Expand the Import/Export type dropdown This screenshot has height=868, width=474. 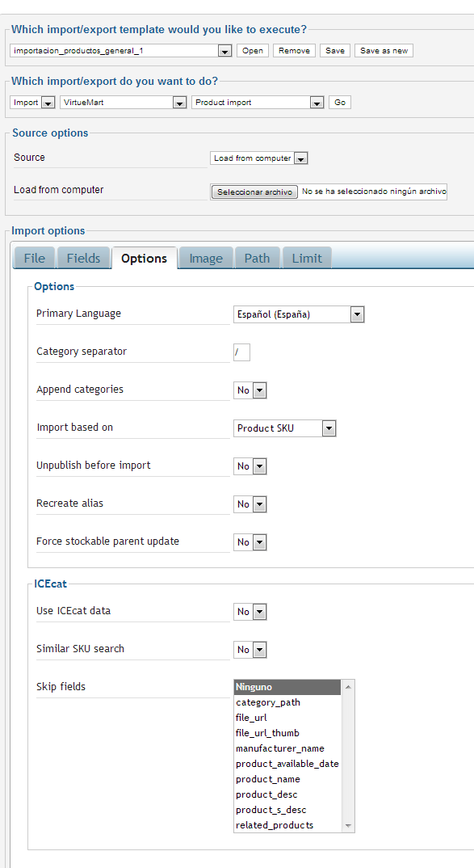[32, 103]
